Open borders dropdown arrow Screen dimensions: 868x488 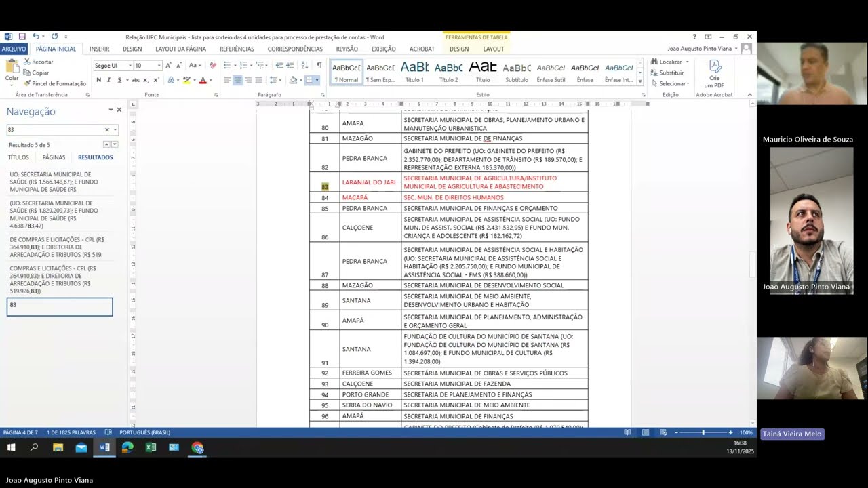coord(317,80)
